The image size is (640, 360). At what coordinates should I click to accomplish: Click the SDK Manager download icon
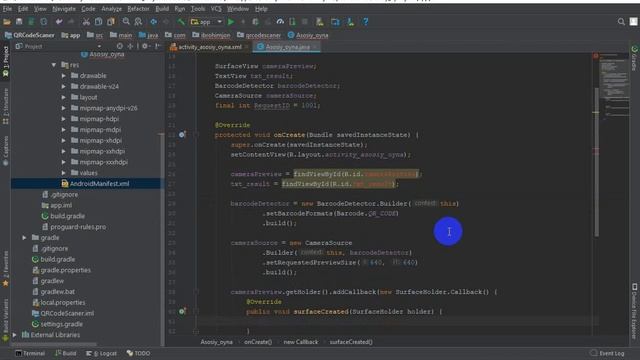pos(351,22)
